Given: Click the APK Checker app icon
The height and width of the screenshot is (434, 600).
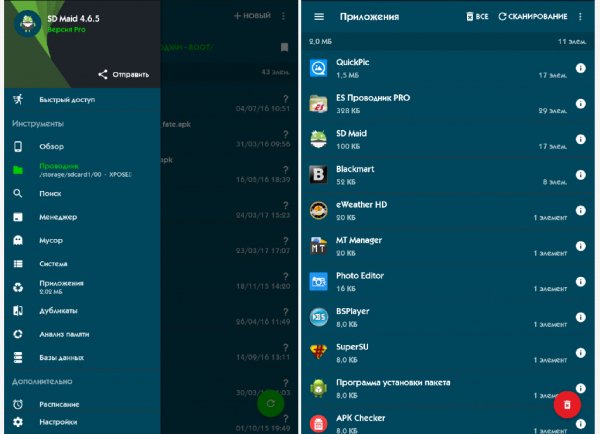Looking at the screenshot, I should click(318, 424).
